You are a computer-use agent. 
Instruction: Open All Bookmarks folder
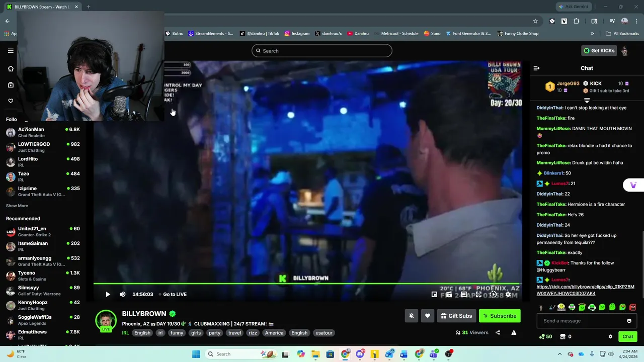point(622,34)
